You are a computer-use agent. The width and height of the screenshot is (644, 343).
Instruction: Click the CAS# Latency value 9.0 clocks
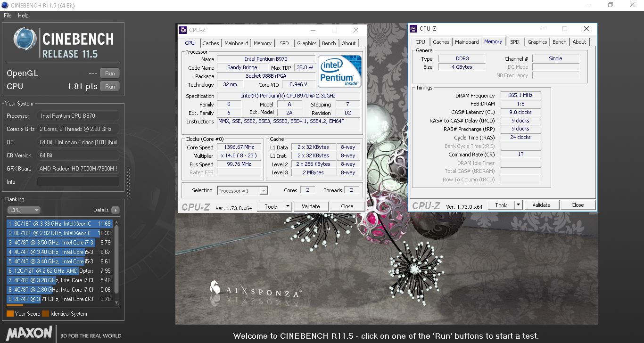point(520,113)
